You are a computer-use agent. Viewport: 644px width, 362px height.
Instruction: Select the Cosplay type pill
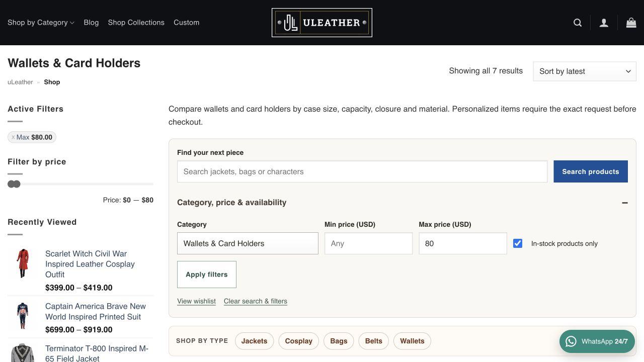tap(299, 341)
